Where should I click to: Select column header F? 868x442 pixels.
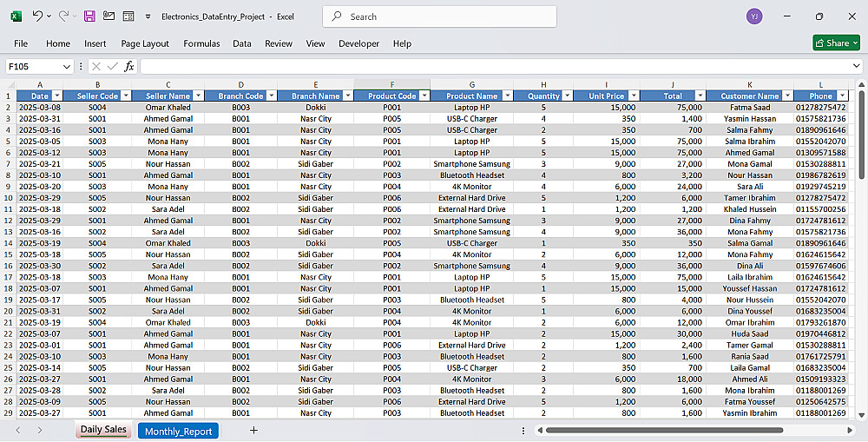pos(392,84)
